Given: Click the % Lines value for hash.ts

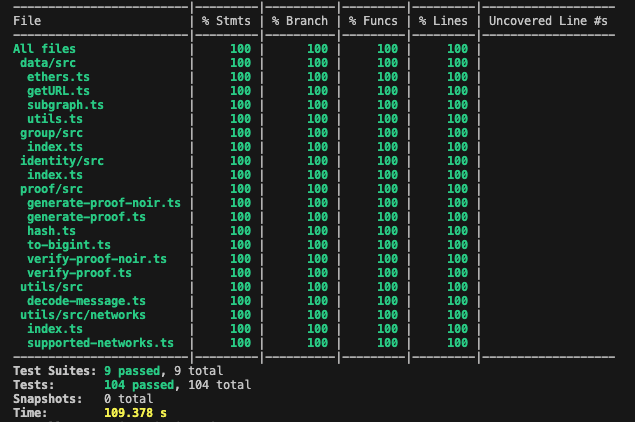Looking at the screenshot, I should (458, 231).
